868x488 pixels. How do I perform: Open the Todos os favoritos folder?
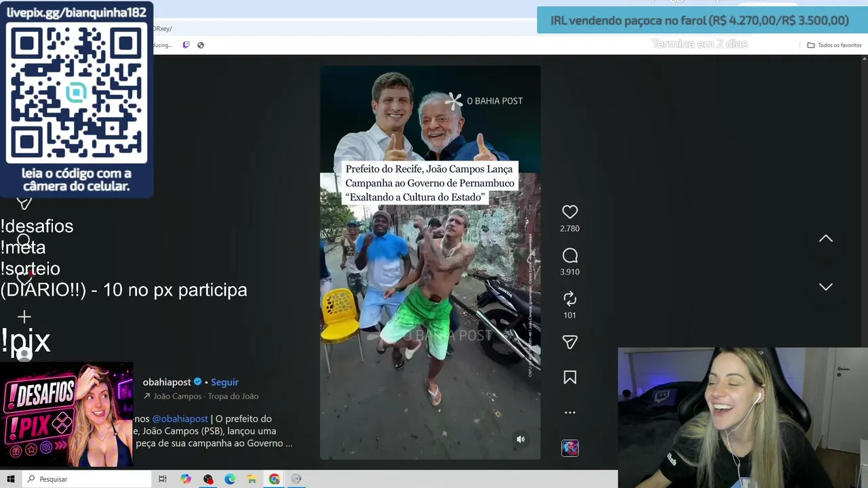click(x=834, y=45)
